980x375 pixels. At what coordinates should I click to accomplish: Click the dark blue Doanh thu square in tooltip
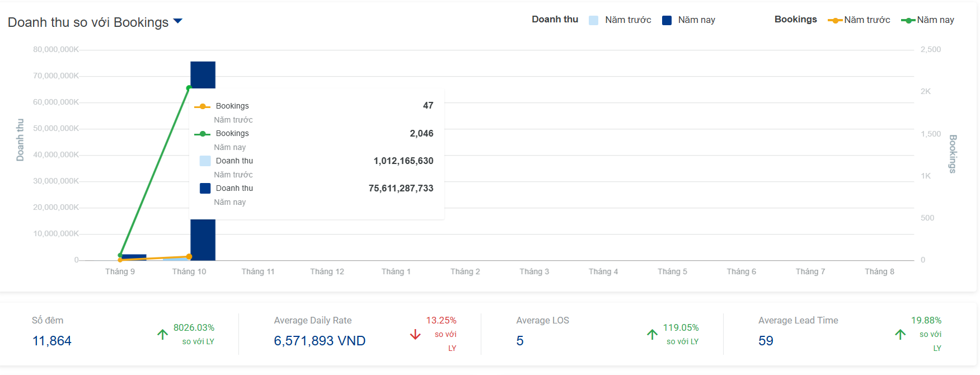(205, 188)
